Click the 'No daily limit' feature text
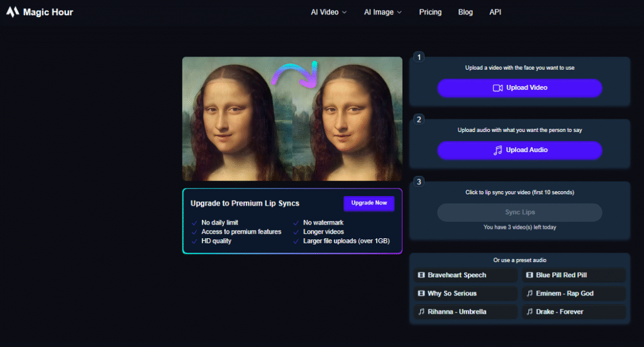The image size is (644, 347). 219,223
